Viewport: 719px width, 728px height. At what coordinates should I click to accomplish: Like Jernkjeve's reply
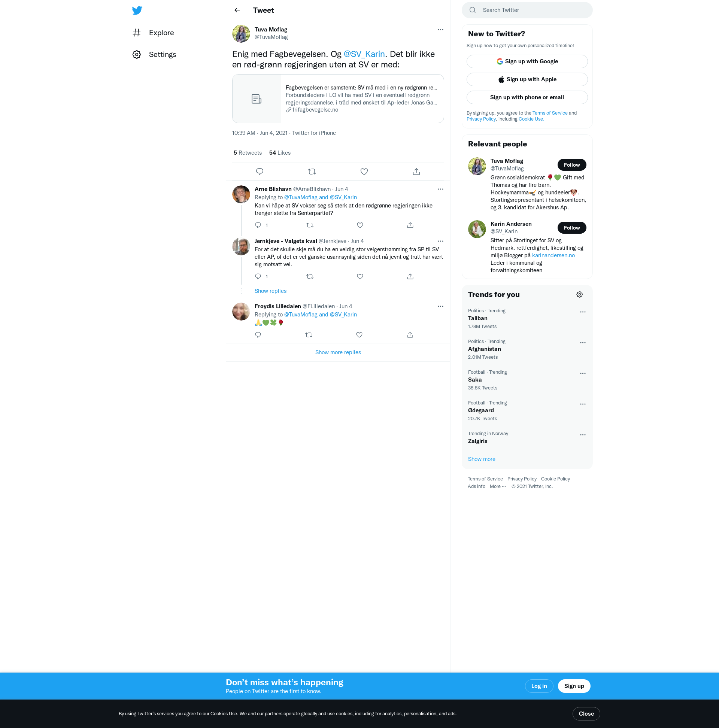[x=360, y=277]
